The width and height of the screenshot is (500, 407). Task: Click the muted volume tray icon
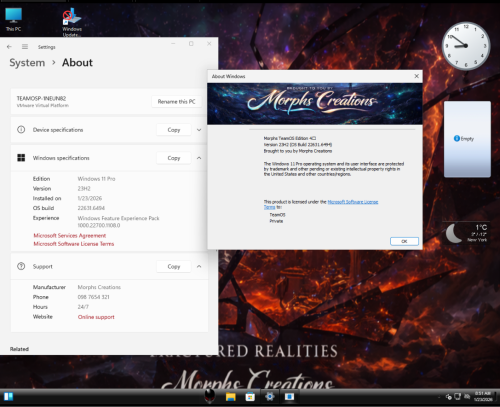click(467, 397)
